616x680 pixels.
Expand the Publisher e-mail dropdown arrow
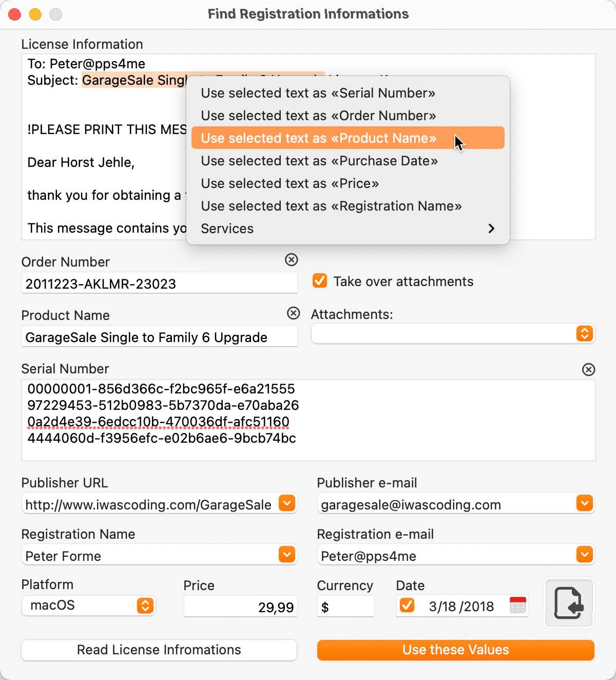(585, 503)
